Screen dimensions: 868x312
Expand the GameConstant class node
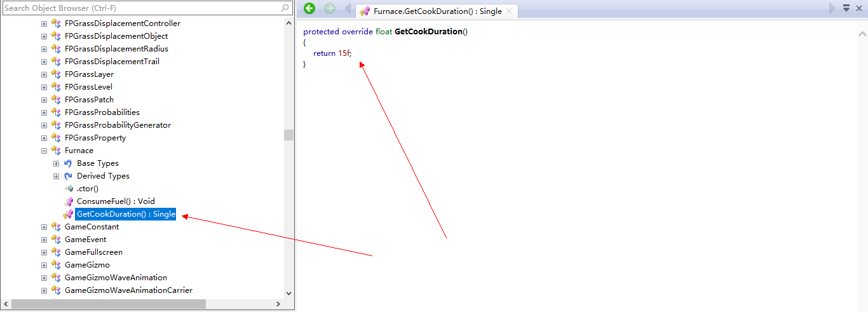pos(44,227)
